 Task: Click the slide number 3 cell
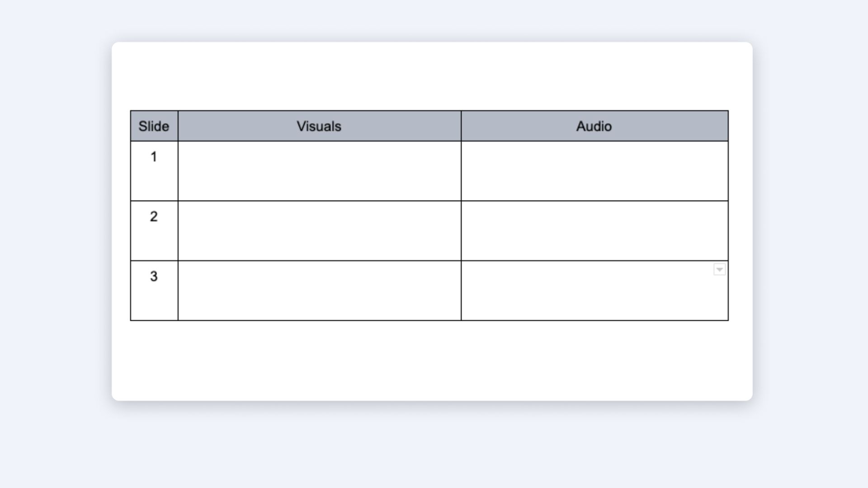[x=154, y=290]
